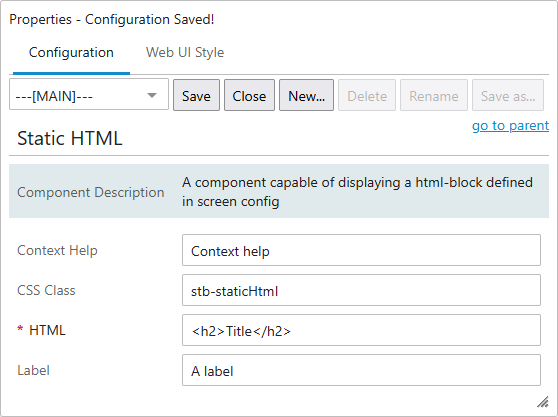The height and width of the screenshot is (417, 558).
Task: Click the greyed-out Rename button
Action: 434,95
